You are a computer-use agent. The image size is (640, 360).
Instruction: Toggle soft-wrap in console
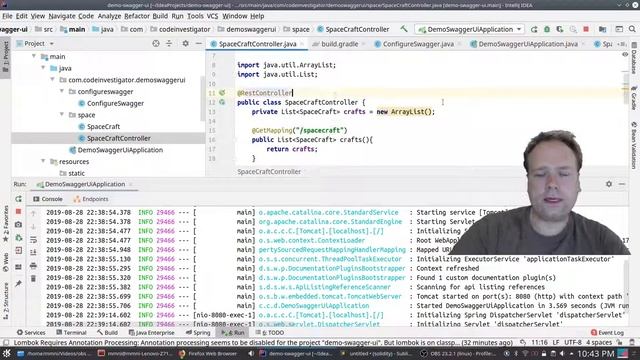pyautogui.click(x=33, y=240)
